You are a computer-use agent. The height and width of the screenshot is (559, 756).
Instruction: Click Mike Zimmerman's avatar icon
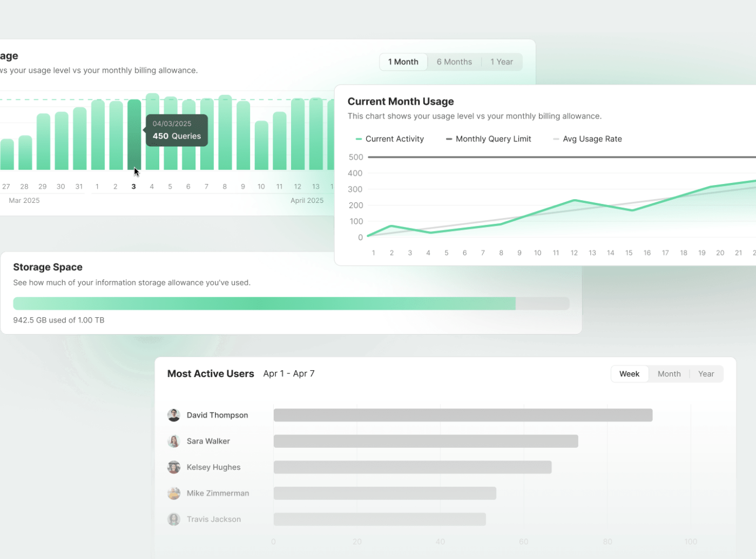pyautogui.click(x=173, y=493)
